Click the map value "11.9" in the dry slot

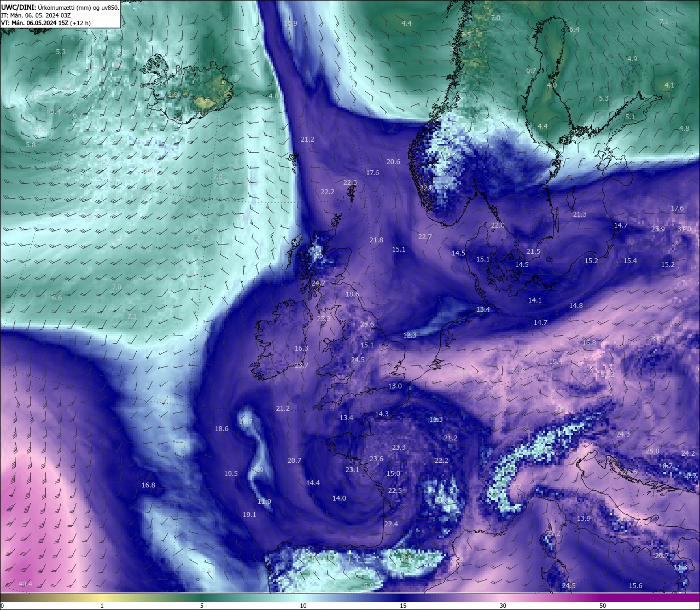(x=264, y=501)
